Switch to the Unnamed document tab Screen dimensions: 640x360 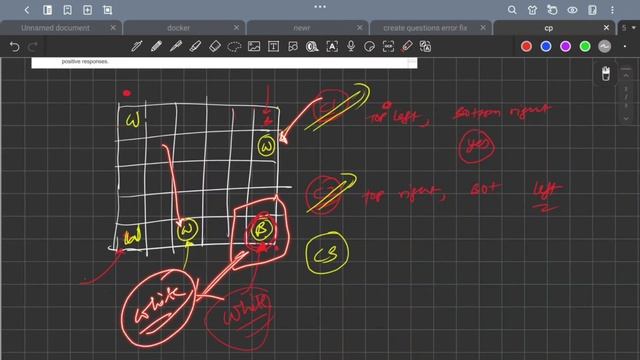56,28
